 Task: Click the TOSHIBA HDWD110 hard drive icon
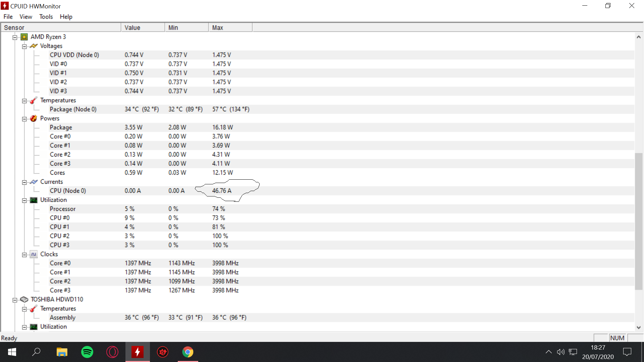tap(24, 299)
